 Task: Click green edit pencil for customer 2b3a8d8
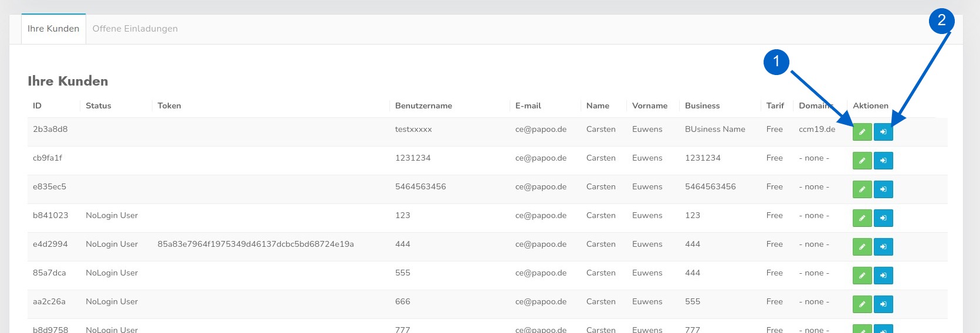pyautogui.click(x=862, y=132)
